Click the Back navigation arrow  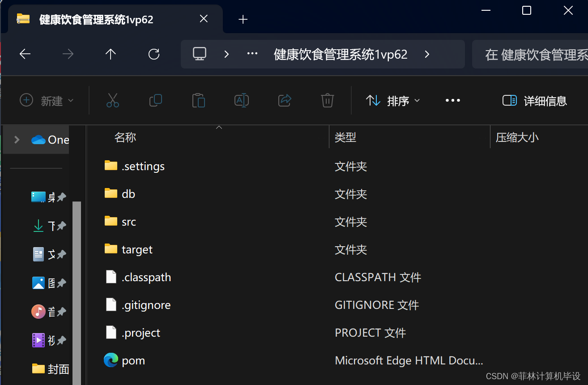tap(25, 54)
